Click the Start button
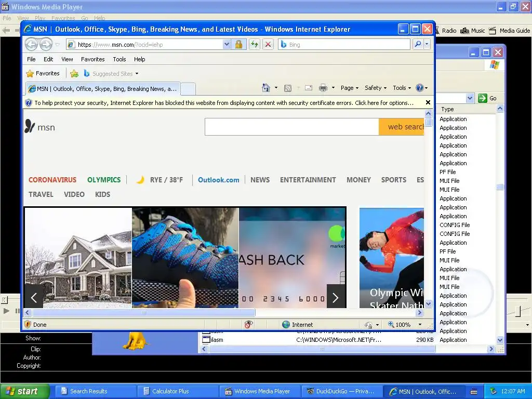532x399 pixels. [24, 391]
